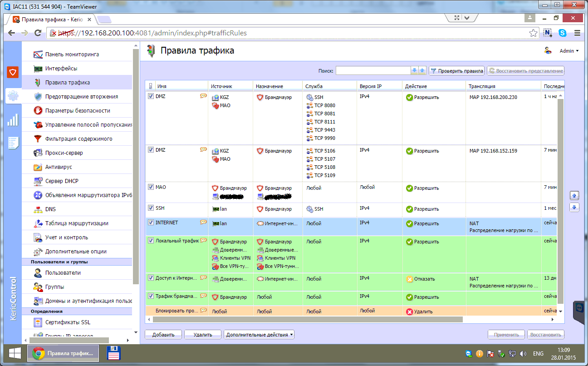Select Chrome Правила трафика taskbar button
Image resolution: width=588 pixels, height=366 pixels.
(64, 353)
